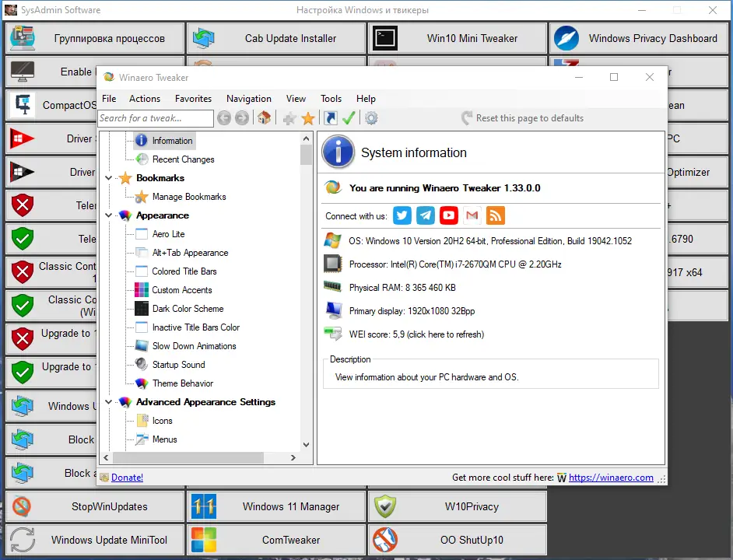Click the Search for a tweak field
The image size is (733, 560).
156,118
